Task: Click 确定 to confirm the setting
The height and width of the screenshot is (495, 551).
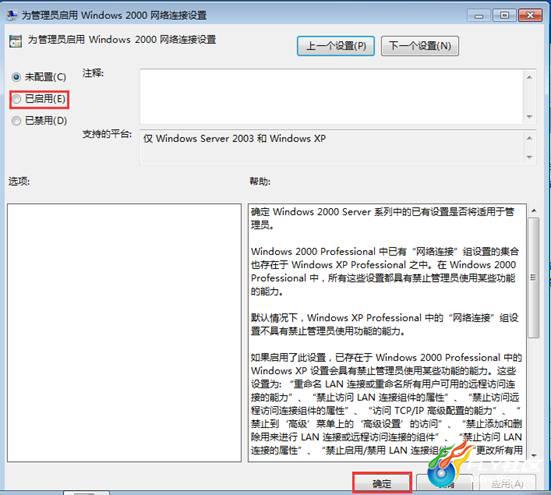Action: [382, 483]
